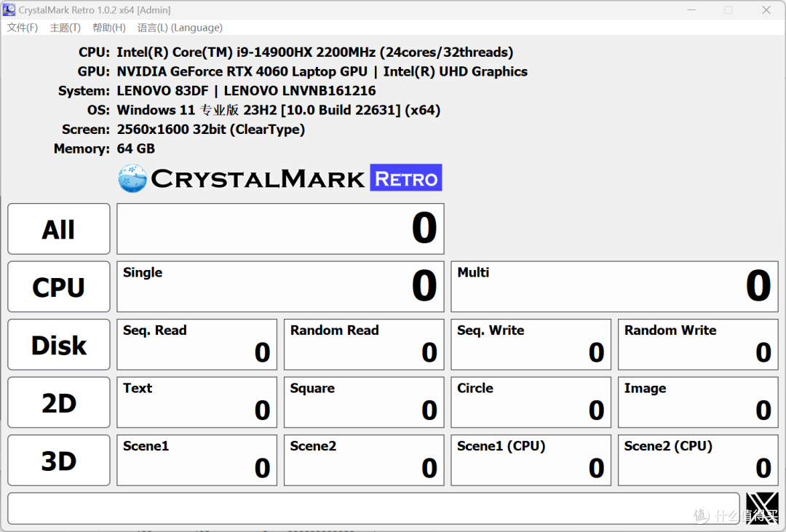786x532 pixels.
Task: Close the CrystalMark Retro window
Action: pyautogui.click(x=766, y=10)
